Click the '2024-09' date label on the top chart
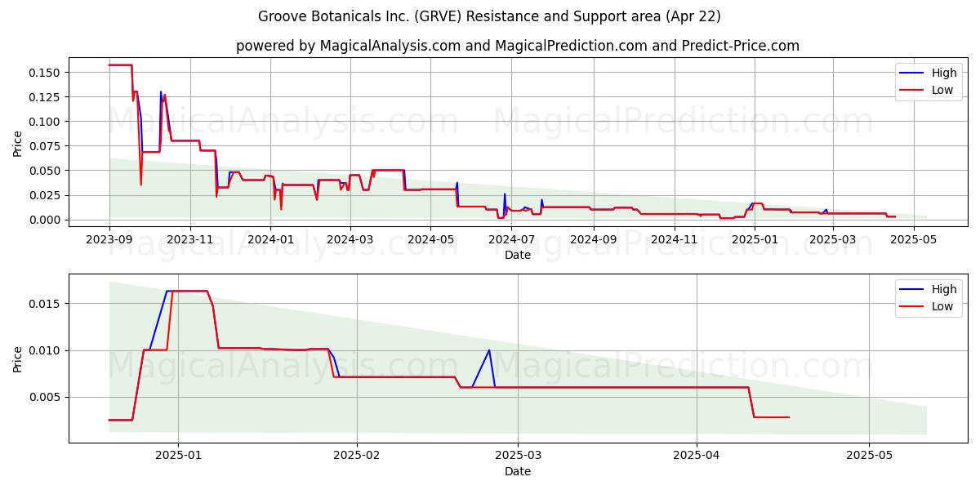Viewport: 980px width, 490px height. (593, 239)
